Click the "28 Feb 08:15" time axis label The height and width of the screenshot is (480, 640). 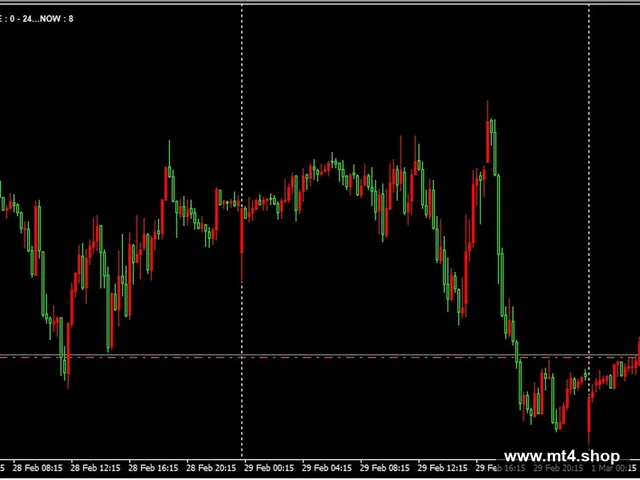38,467
